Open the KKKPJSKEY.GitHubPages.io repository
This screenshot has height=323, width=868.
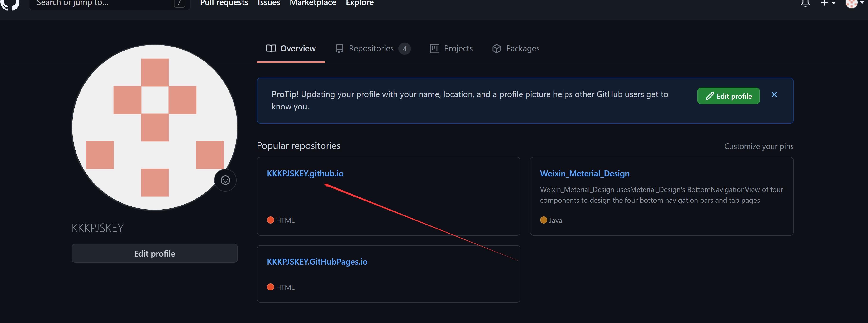[x=317, y=262]
